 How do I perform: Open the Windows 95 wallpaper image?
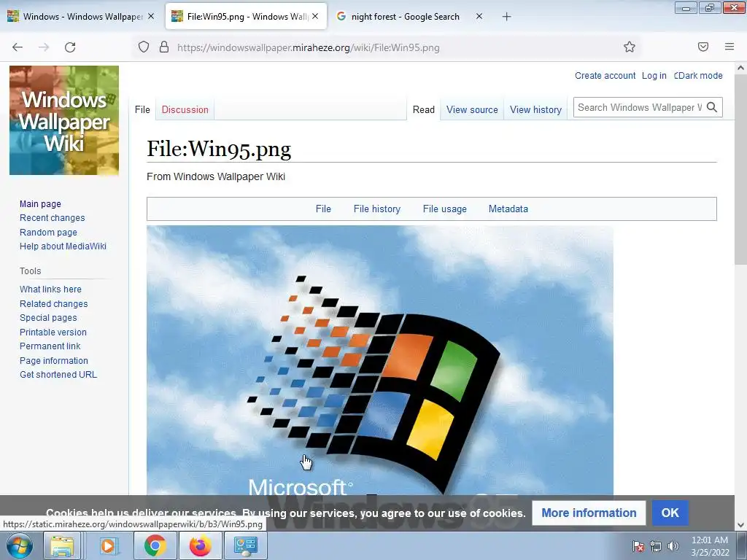coord(379,360)
